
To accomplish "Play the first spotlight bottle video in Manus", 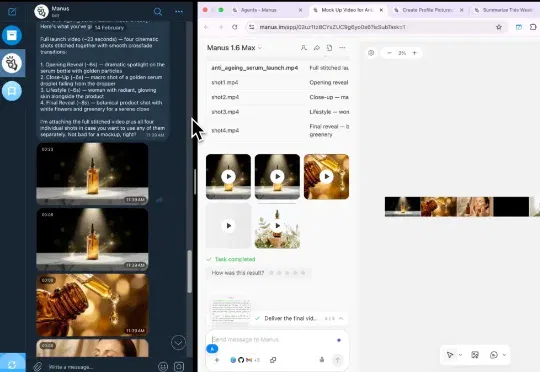I will (x=229, y=177).
